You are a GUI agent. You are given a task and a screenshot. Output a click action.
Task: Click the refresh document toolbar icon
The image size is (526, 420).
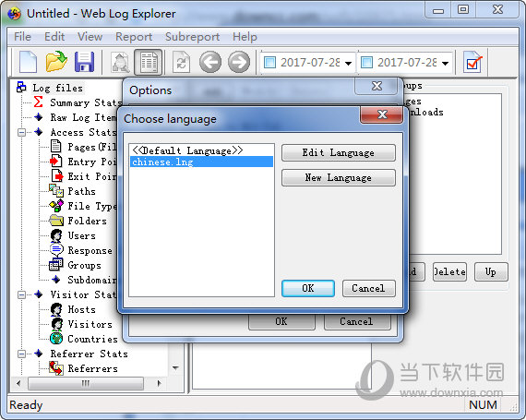181,62
